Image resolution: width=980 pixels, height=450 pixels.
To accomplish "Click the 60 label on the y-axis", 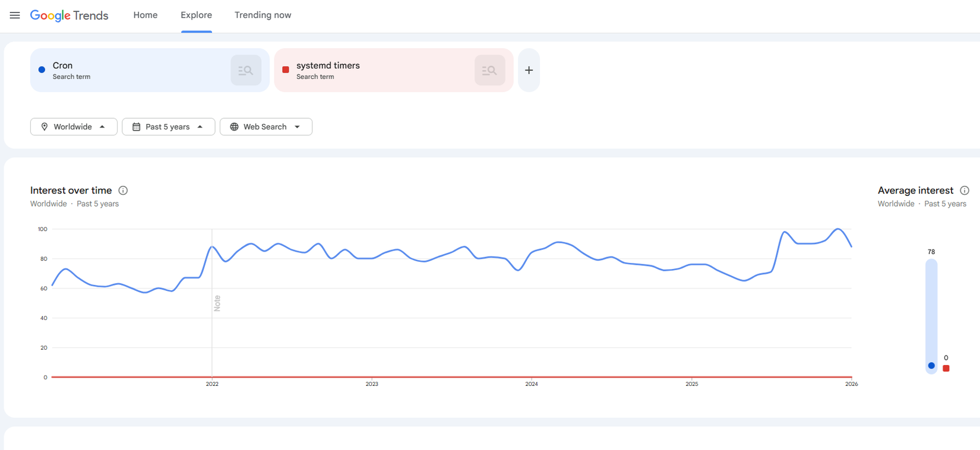I will [44, 289].
